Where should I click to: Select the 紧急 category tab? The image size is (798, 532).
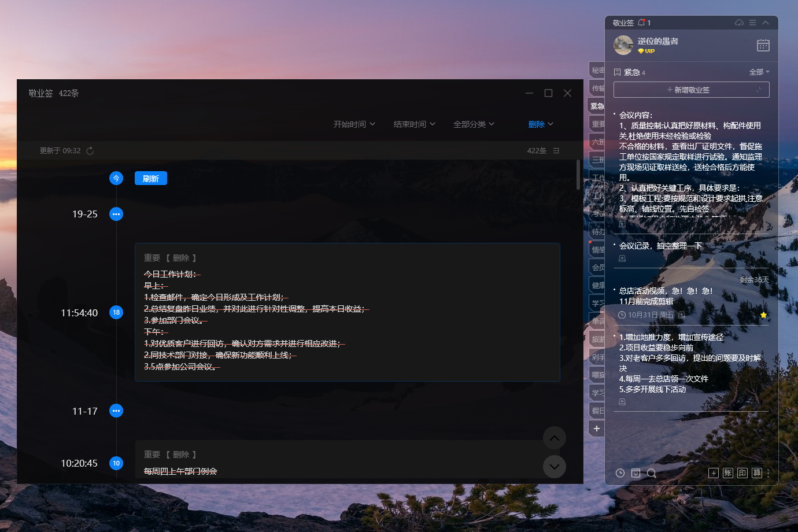click(x=597, y=106)
